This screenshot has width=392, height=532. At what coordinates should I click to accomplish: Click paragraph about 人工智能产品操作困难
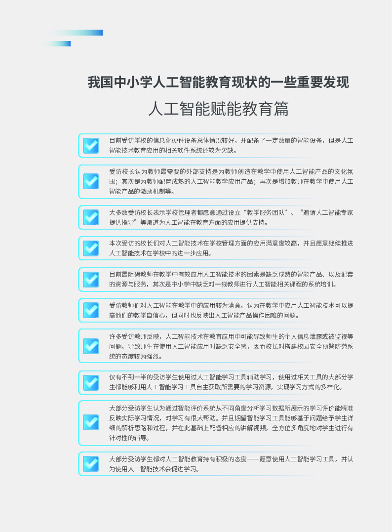coord(231,310)
